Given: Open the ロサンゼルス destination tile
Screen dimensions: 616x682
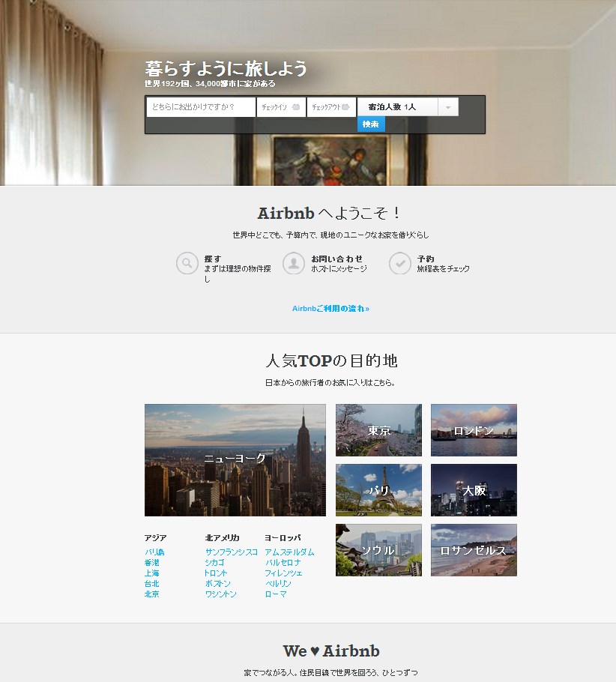Looking at the screenshot, I should tap(474, 550).
